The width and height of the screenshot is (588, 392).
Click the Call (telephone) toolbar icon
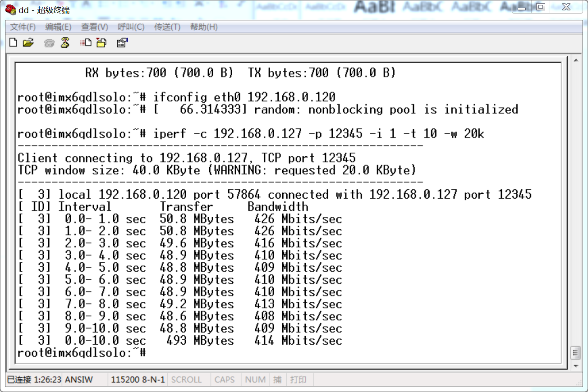(50, 43)
